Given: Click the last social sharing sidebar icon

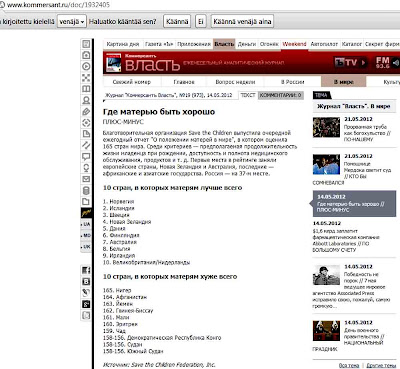Looking at the screenshot, I should coord(86,315).
